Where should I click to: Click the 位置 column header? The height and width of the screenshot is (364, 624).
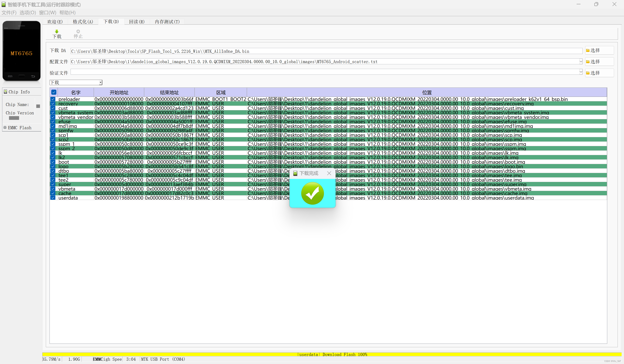(427, 92)
